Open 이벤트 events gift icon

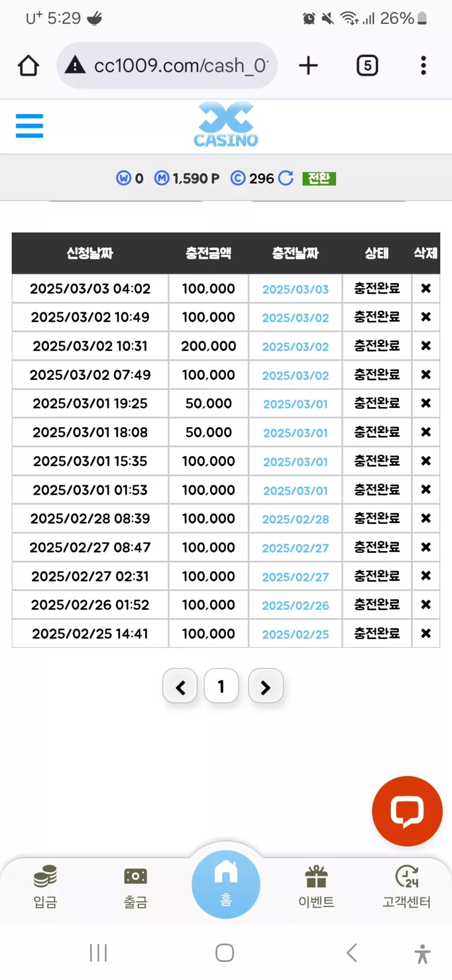pyautogui.click(x=316, y=886)
